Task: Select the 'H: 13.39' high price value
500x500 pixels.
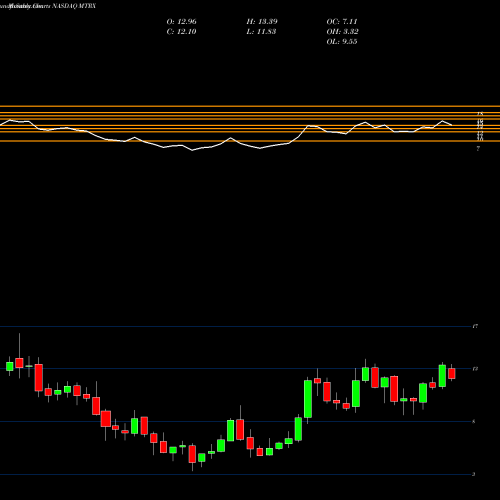Action: click(262, 22)
